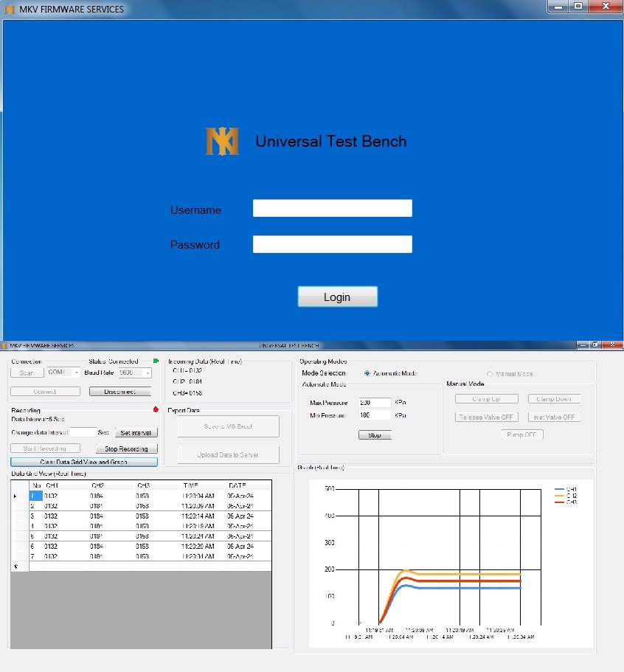Select the Automatic Mode radio button

coord(367,373)
